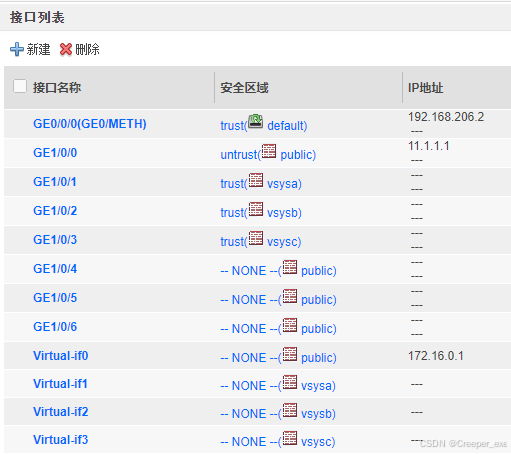Viewport: 511px width, 455px height.
Task: Click the firewall icon in GE1/0/3 row
Action: (x=256, y=238)
